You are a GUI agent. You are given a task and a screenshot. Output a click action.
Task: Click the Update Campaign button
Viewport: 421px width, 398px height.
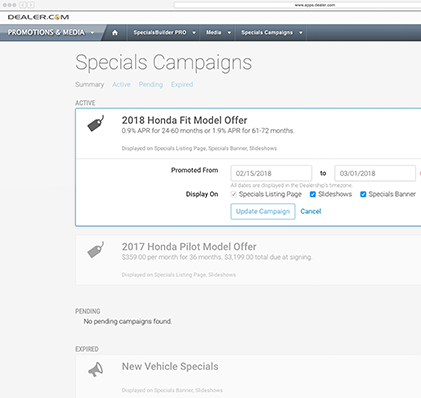click(x=263, y=211)
